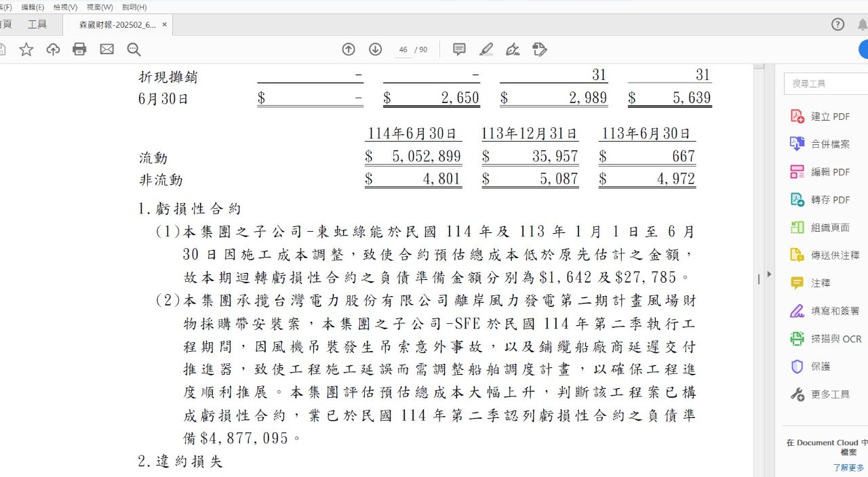Open the 注釋 tool
The image size is (868, 477).
(x=811, y=283)
